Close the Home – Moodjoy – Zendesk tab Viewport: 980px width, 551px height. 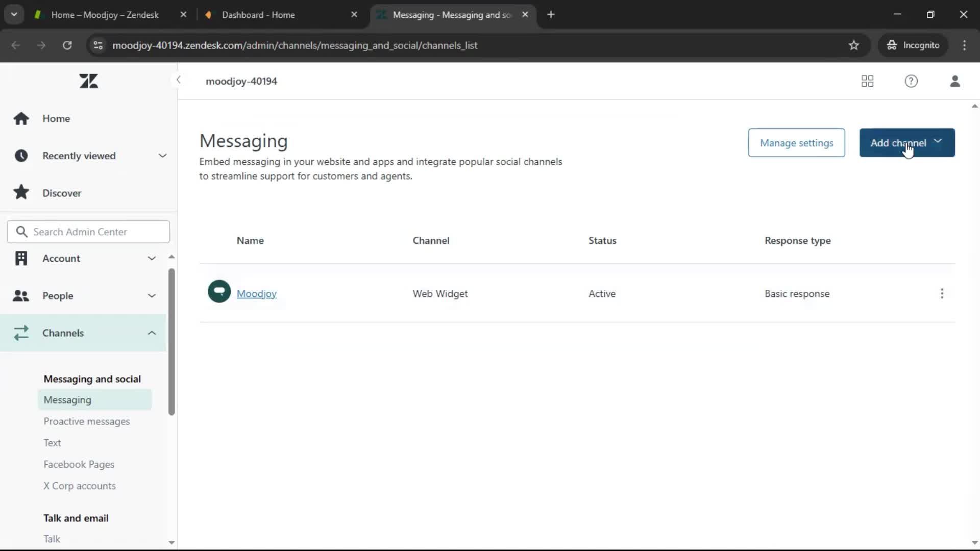coord(183,15)
